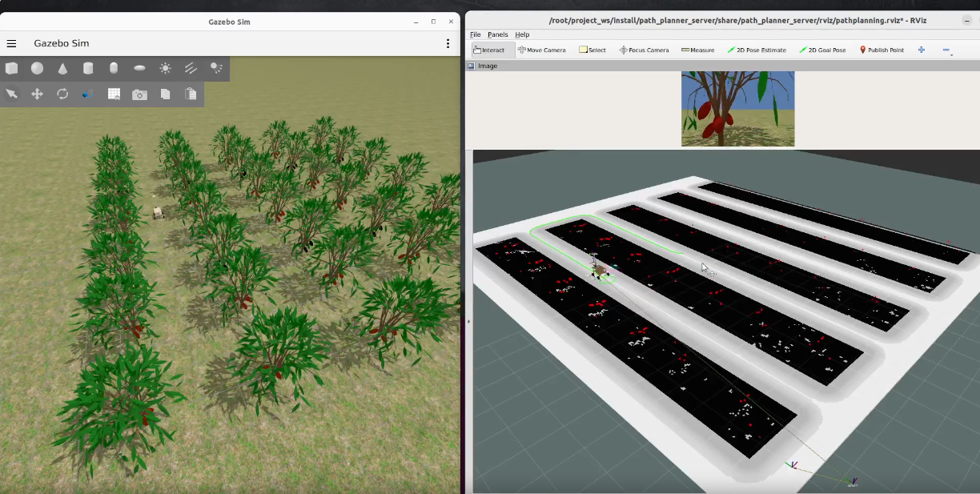980x494 pixels.
Task: Open the Gazebo three-dot plugins menu
Action: 448,43
